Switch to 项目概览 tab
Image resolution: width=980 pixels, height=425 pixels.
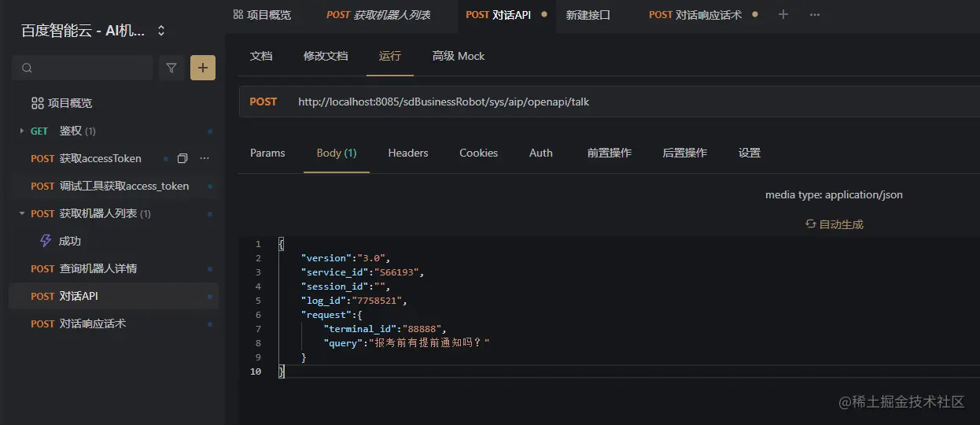(x=262, y=15)
